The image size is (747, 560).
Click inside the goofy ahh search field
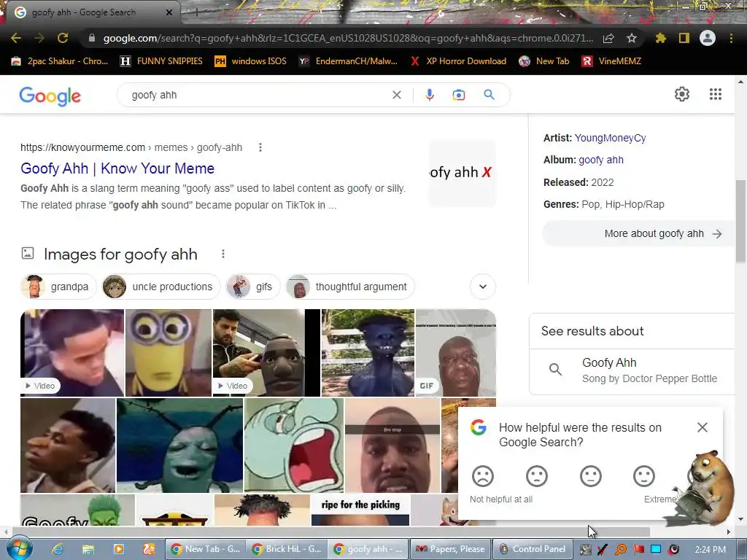pyautogui.click(x=258, y=95)
